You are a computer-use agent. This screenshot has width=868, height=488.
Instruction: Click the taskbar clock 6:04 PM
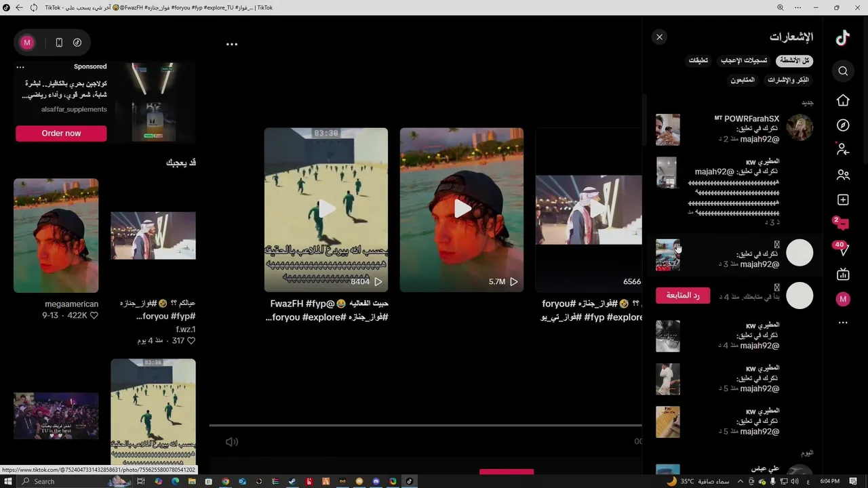click(829, 481)
